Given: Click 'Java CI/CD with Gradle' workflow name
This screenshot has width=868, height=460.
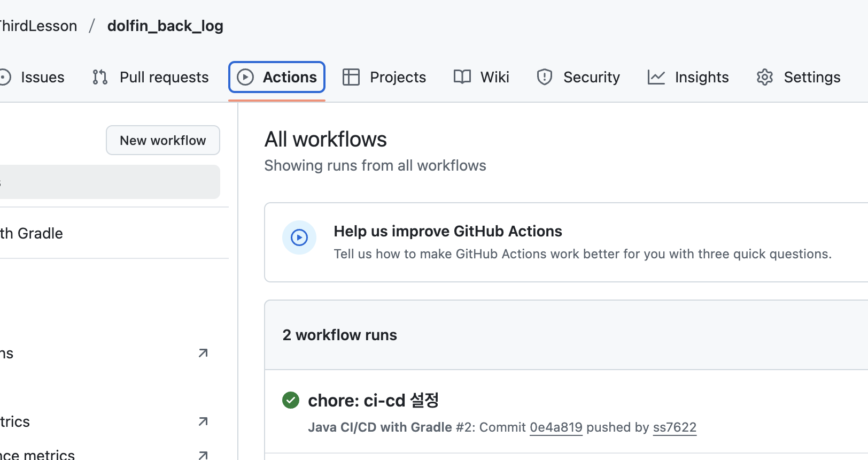Looking at the screenshot, I should (380, 427).
